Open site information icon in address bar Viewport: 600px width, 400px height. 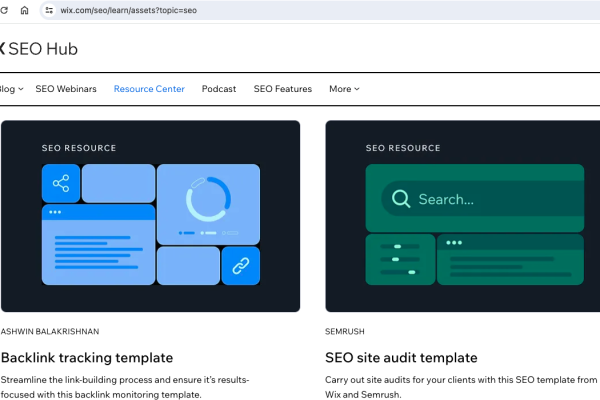click(x=49, y=10)
